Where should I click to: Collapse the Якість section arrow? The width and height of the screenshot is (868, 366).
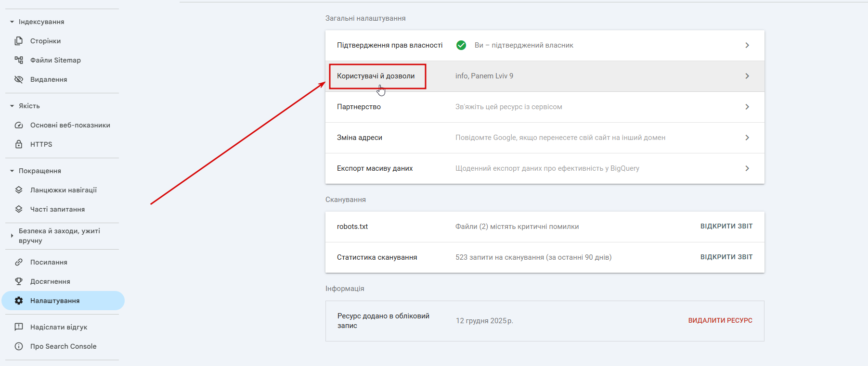pyautogui.click(x=12, y=106)
